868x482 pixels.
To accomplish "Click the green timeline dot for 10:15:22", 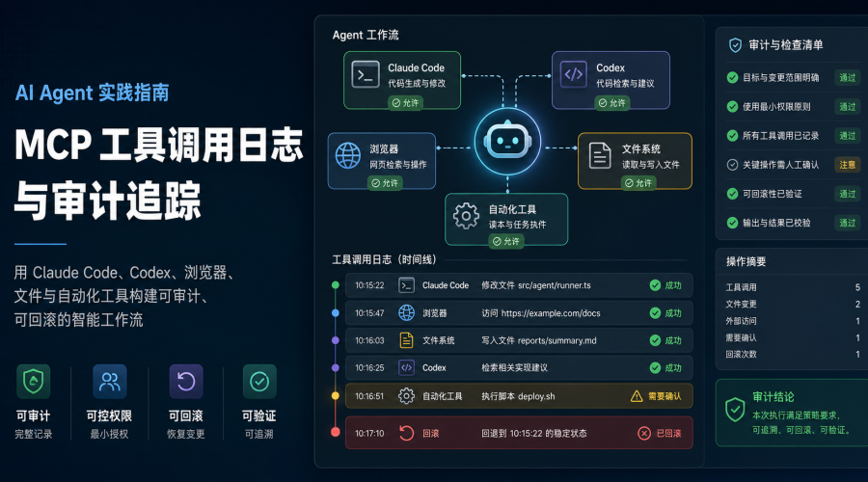I will click(x=336, y=285).
